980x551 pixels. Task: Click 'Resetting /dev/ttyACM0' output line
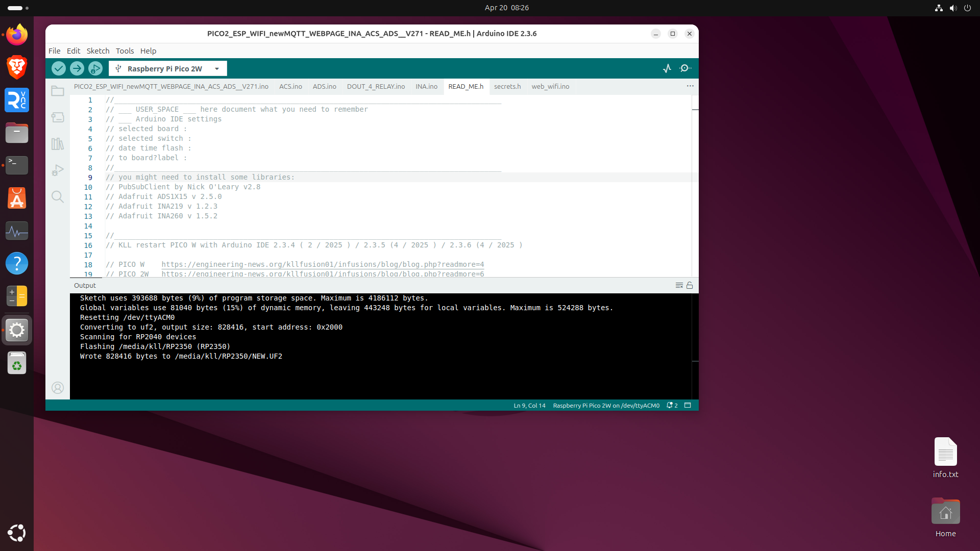click(x=127, y=317)
